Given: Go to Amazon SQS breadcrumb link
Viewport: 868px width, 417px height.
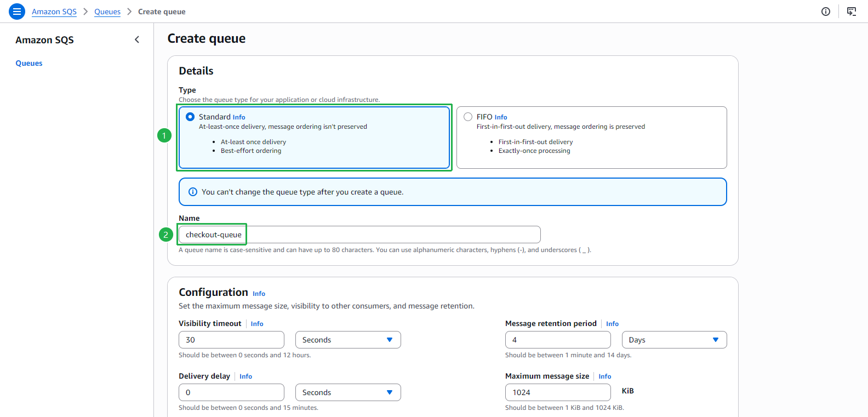Looking at the screenshot, I should 54,12.
